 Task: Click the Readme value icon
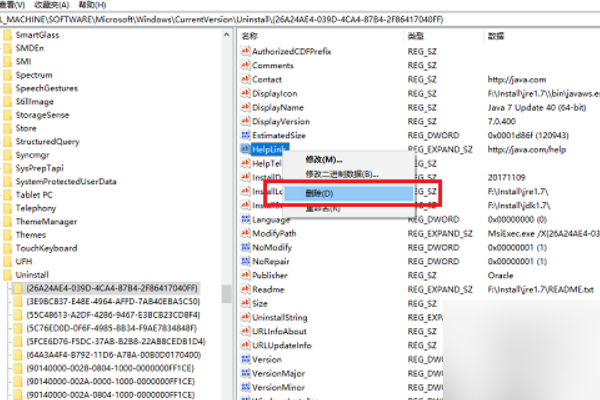(245, 289)
